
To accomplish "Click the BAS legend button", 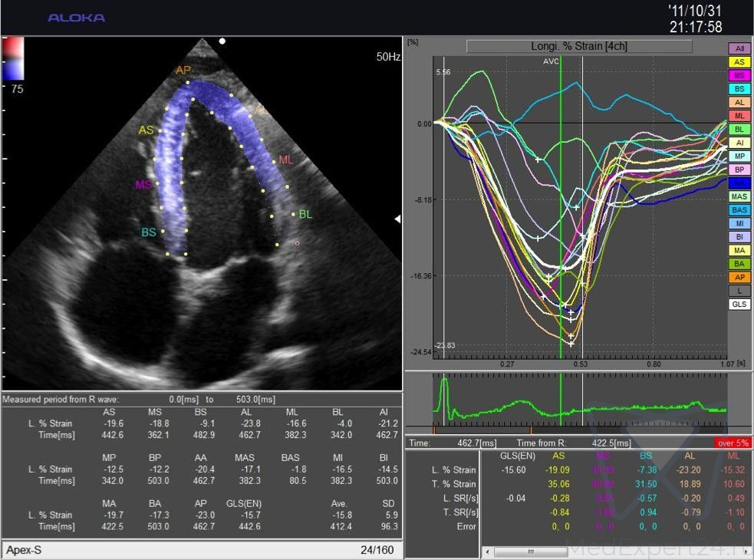I will tap(739, 210).
